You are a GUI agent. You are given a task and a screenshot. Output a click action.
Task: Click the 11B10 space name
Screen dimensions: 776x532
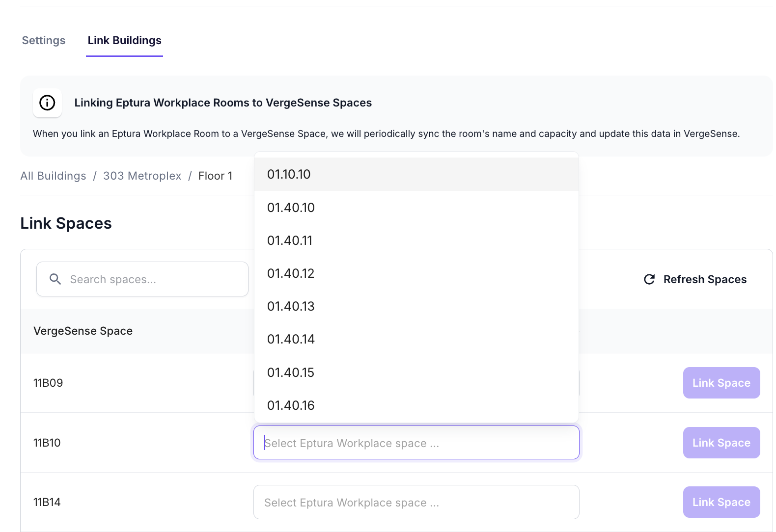pyautogui.click(x=47, y=443)
